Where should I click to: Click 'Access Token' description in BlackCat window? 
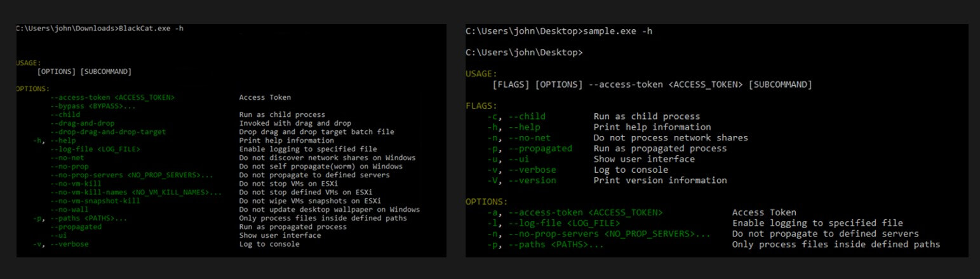265,97
